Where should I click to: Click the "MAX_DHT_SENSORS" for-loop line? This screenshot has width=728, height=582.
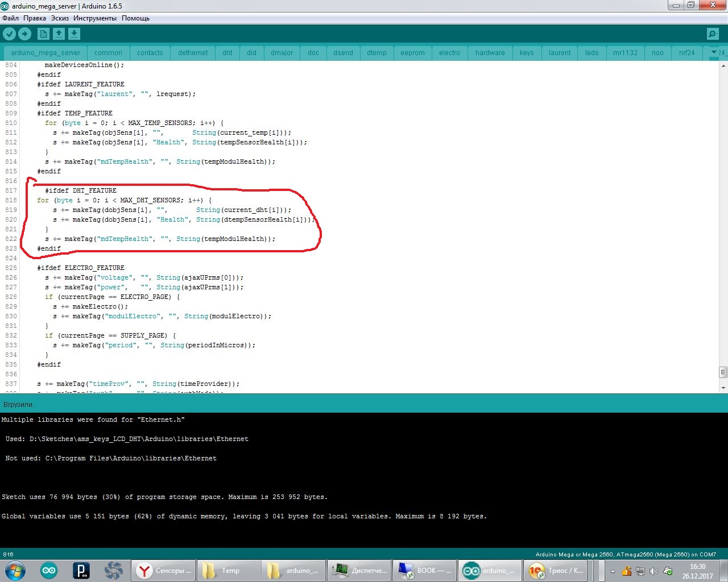tap(125, 201)
